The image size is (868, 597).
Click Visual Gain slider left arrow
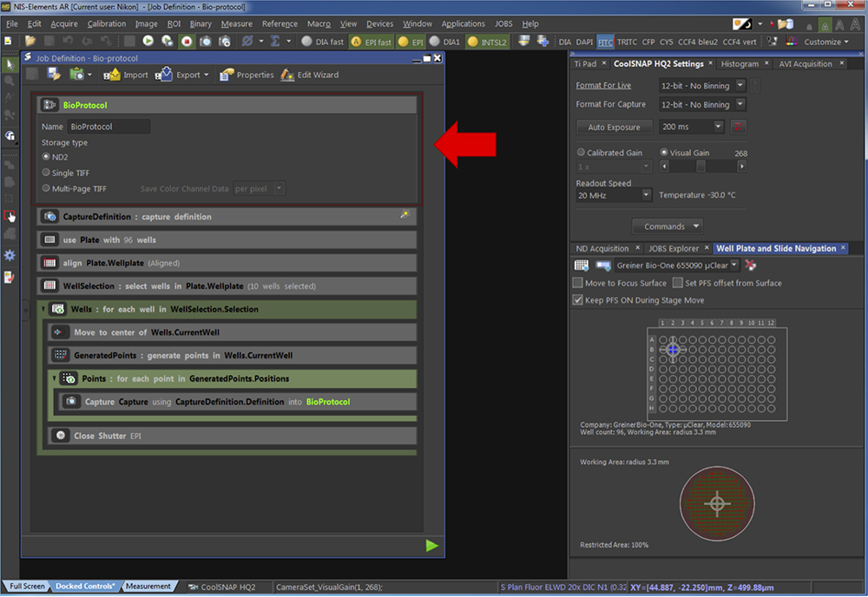(664, 166)
